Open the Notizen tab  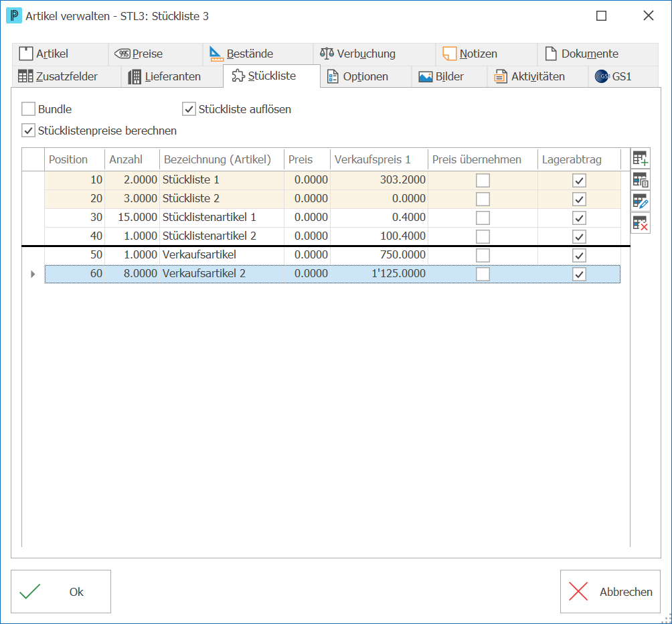point(487,54)
